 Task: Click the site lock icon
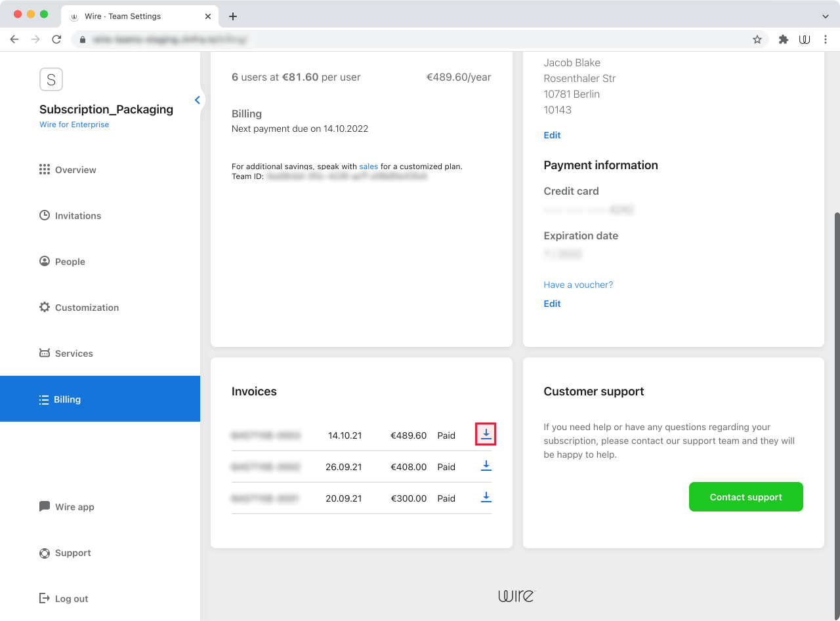[x=82, y=39]
